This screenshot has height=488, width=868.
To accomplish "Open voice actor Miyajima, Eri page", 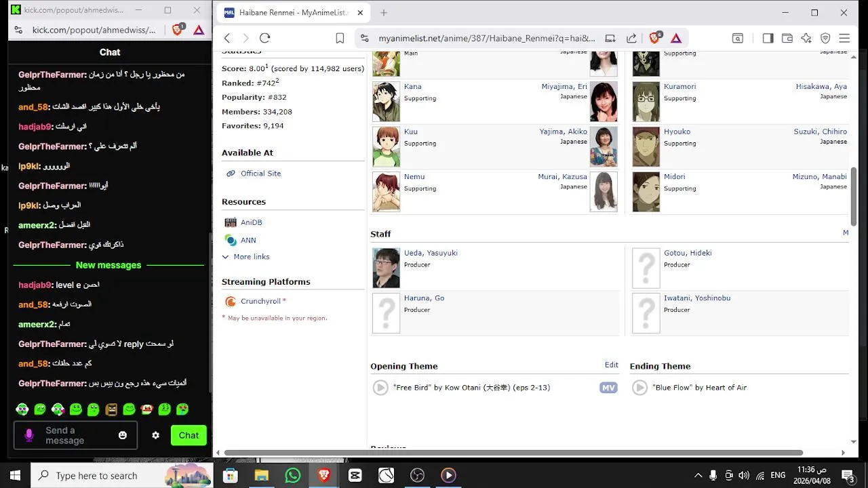I will pos(564,87).
